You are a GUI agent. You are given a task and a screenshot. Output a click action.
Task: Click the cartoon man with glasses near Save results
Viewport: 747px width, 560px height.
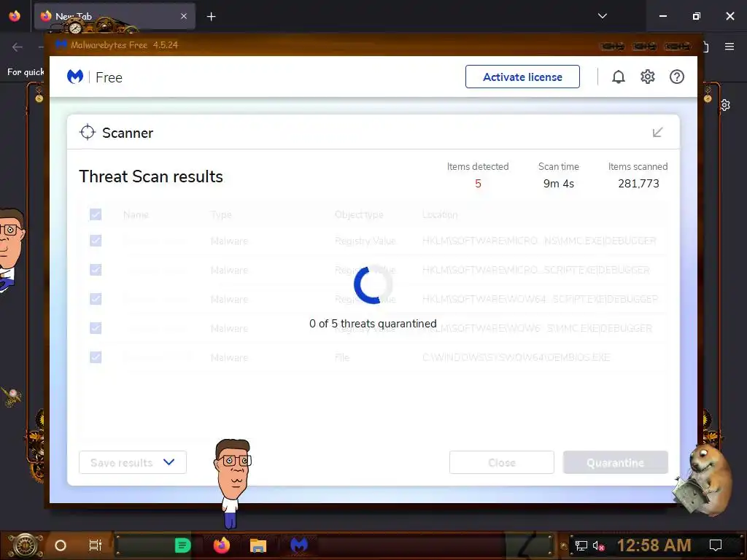pyautogui.click(x=232, y=483)
